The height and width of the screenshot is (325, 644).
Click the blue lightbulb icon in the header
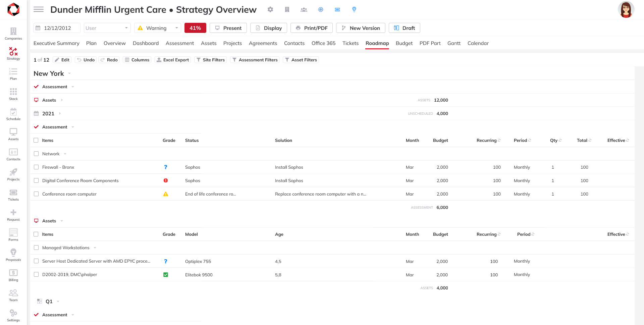coord(354,9)
